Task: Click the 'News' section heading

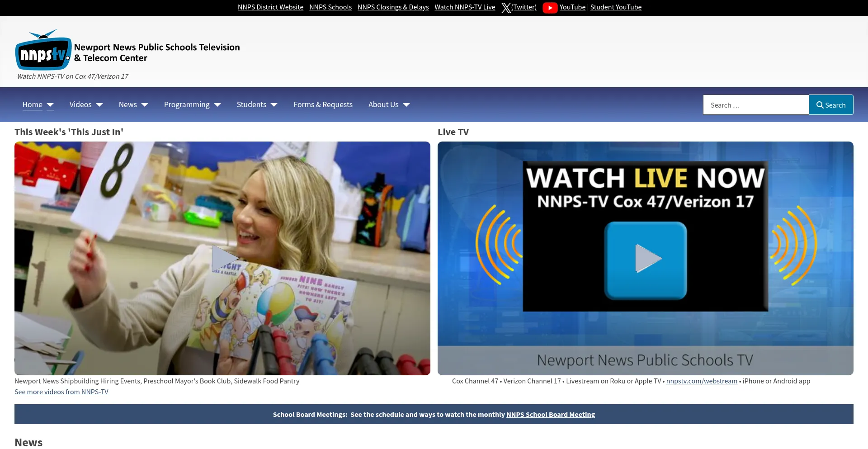Action: click(x=28, y=442)
